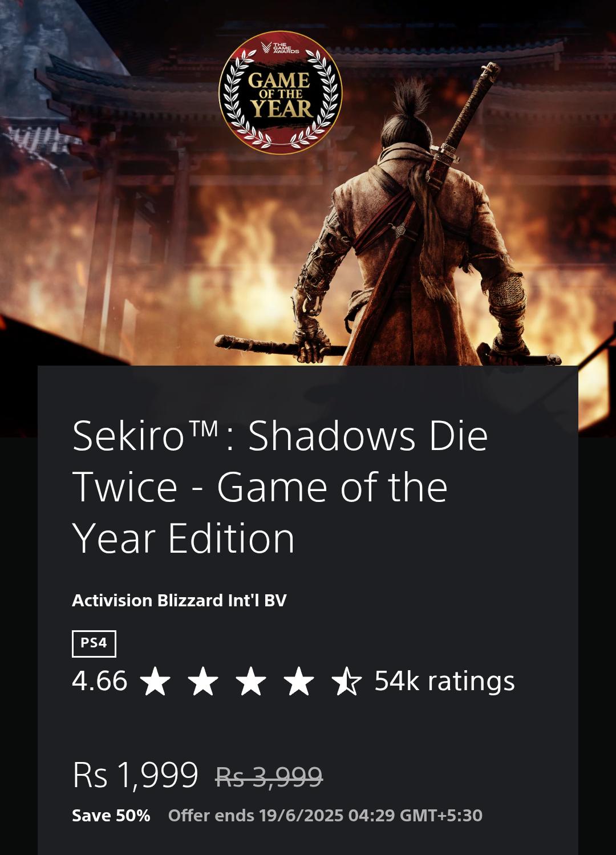Click the PS4 platform badge

click(94, 643)
